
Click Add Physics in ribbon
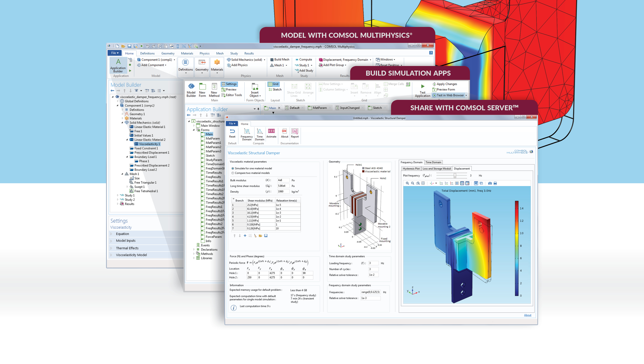(x=237, y=65)
